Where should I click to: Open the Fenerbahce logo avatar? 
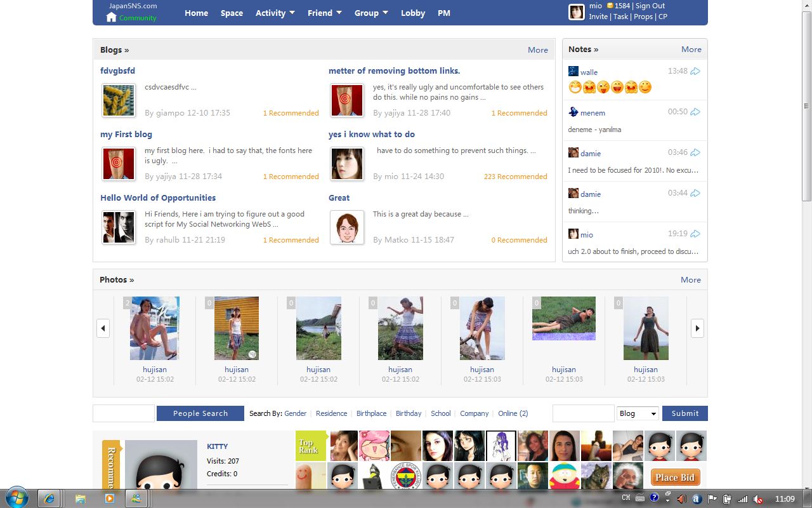coord(406,477)
